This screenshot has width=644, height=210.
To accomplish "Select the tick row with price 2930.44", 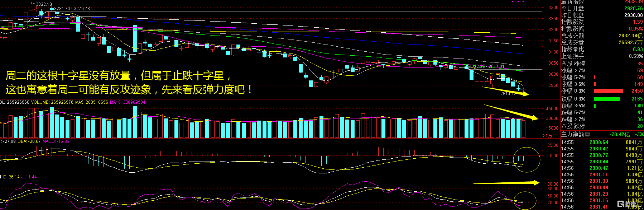I will 602,162.
